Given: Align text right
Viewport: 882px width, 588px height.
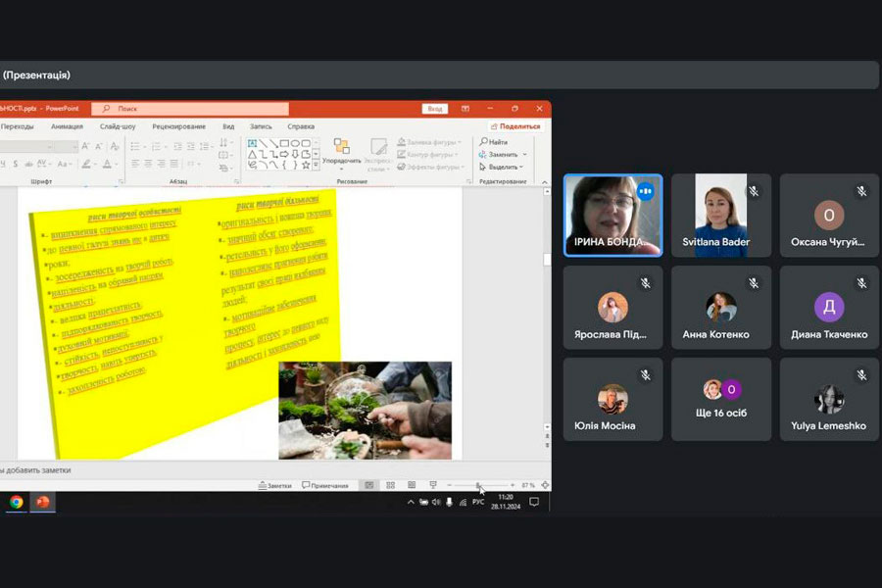Looking at the screenshot, I should click(162, 164).
